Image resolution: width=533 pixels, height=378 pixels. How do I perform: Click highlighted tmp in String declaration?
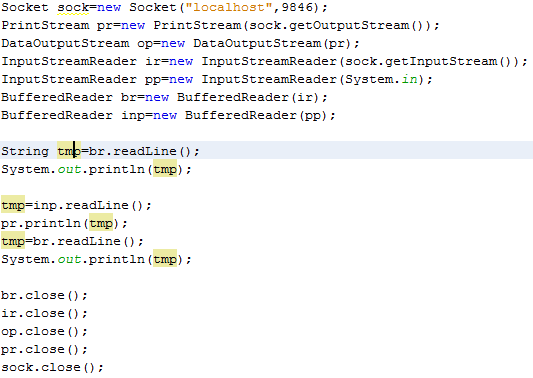[69, 151]
